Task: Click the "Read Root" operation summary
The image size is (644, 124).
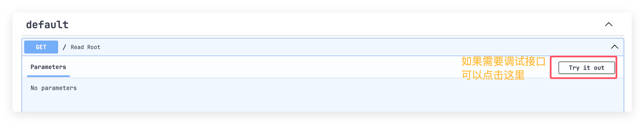Action: (85, 47)
